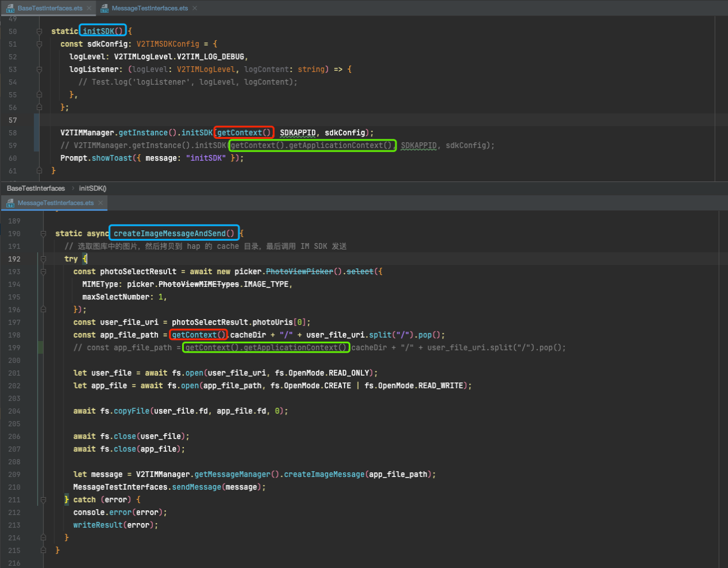Open MessageTestInterfaces.ets tab in the top pane
Screen dimensions: 728x568
(x=149, y=8)
